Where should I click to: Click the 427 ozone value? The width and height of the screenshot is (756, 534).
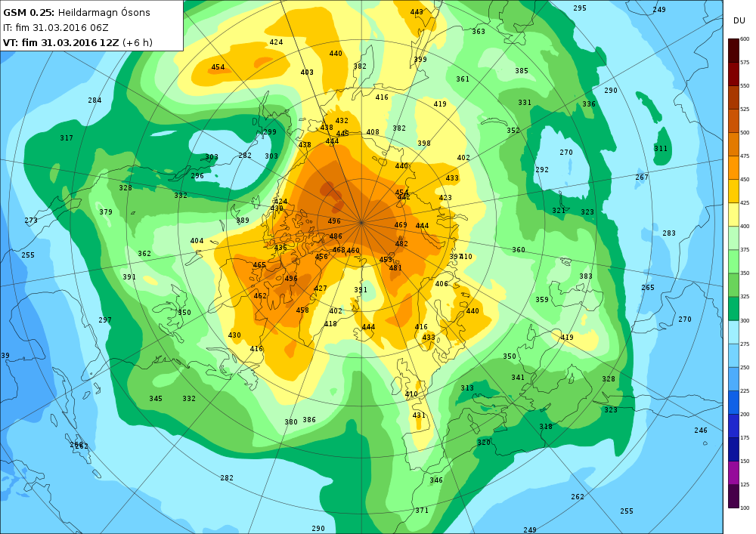tap(321, 288)
